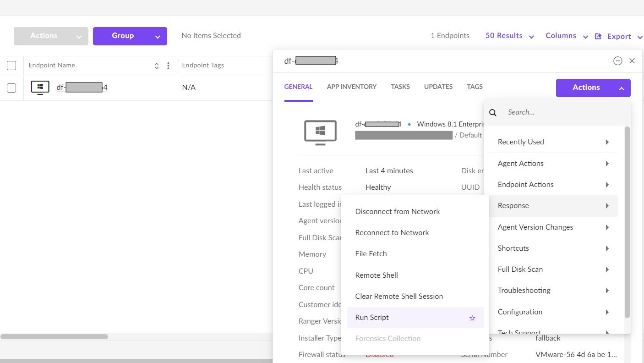Check the select-all checkbox in table header
Screen dimensions: 644x363
click(x=11, y=66)
